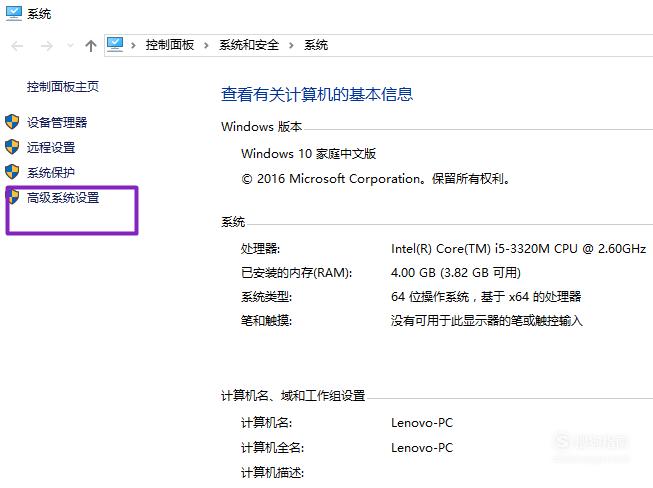Click the Back arrow in navigation bar

tap(17, 46)
